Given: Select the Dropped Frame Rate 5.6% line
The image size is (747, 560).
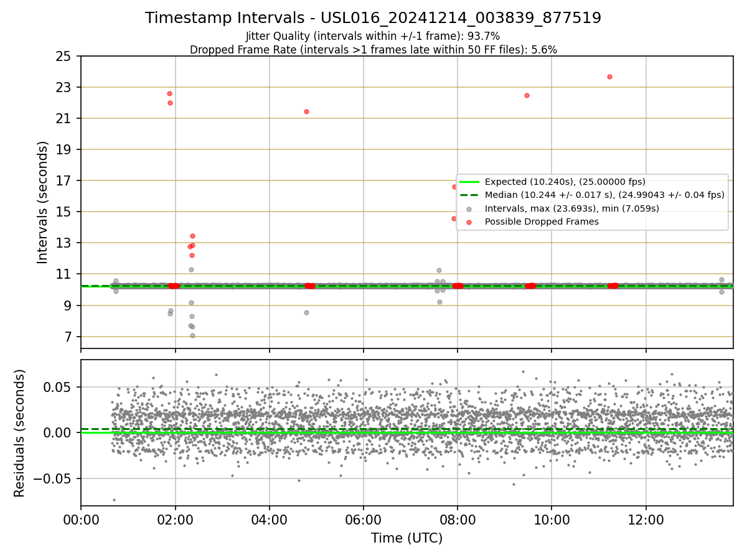Looking at the screenshot, I should pos(373,50).
